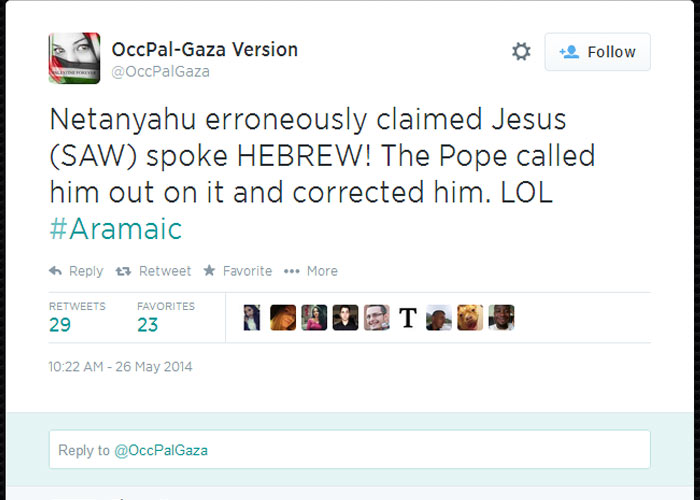View the 23 favorites list

coord(148,323)
